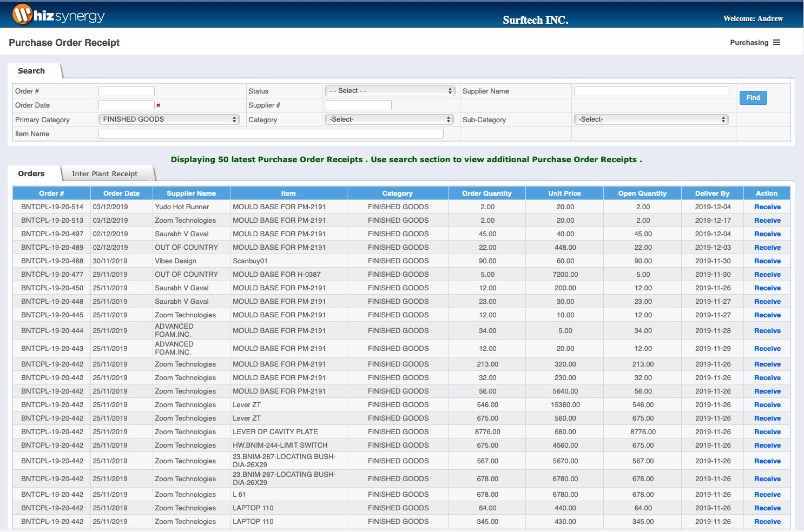Expand the Status dropdown
This screenshot has width=804, height=532.
point(390,91)
